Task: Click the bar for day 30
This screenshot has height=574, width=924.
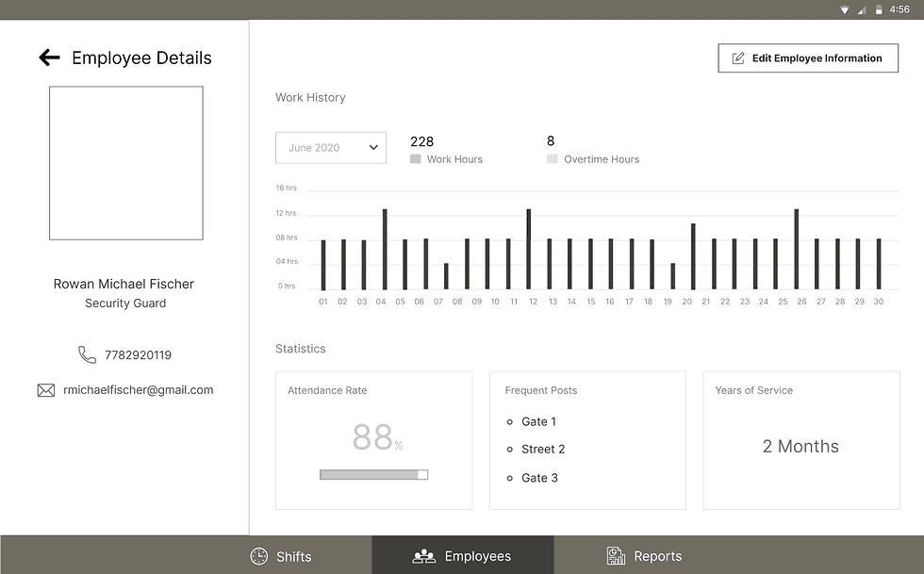Action: (878, 264)
